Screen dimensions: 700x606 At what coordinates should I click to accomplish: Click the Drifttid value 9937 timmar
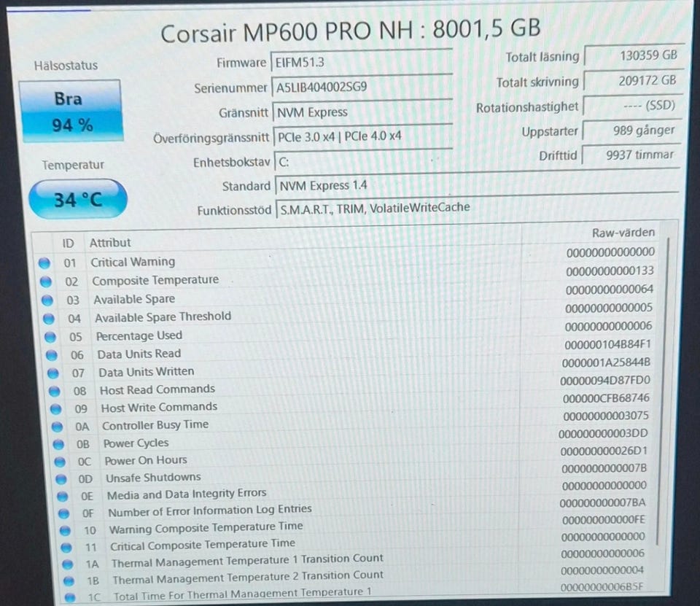coord(631,155)
